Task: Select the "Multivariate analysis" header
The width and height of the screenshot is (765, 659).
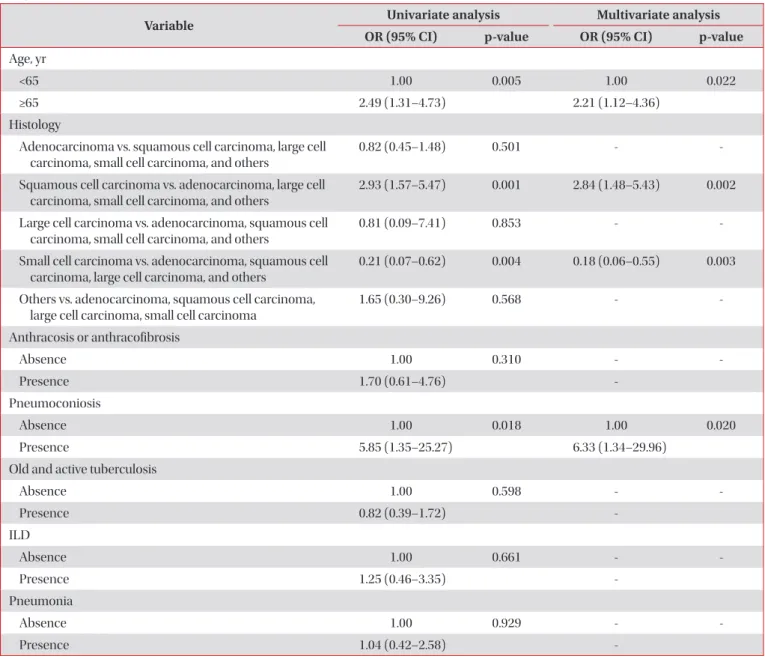Action: (x=658, y=15)
